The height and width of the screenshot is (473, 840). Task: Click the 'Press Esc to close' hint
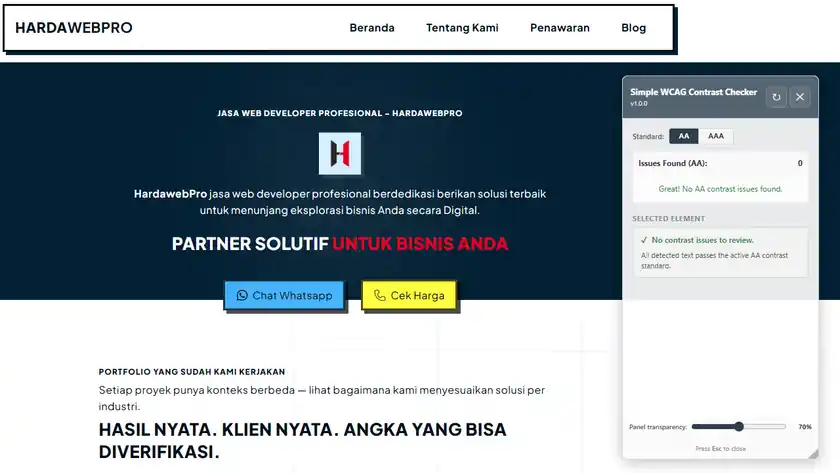[x=720, y=449]
